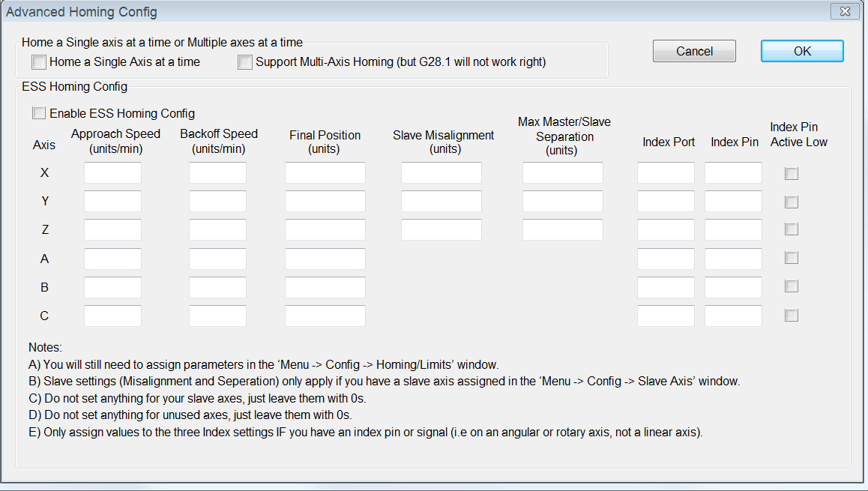Select Y axis Backoff Speed field

pos(217,202)
